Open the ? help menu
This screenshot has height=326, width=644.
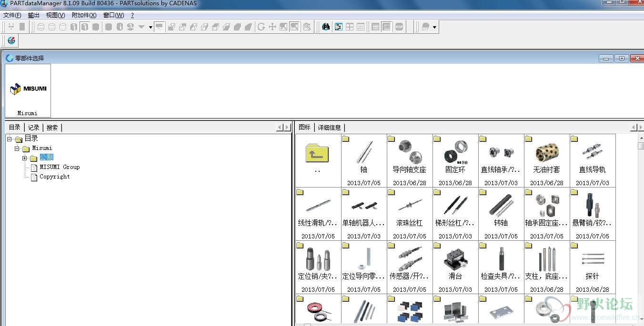coord(132,15)
